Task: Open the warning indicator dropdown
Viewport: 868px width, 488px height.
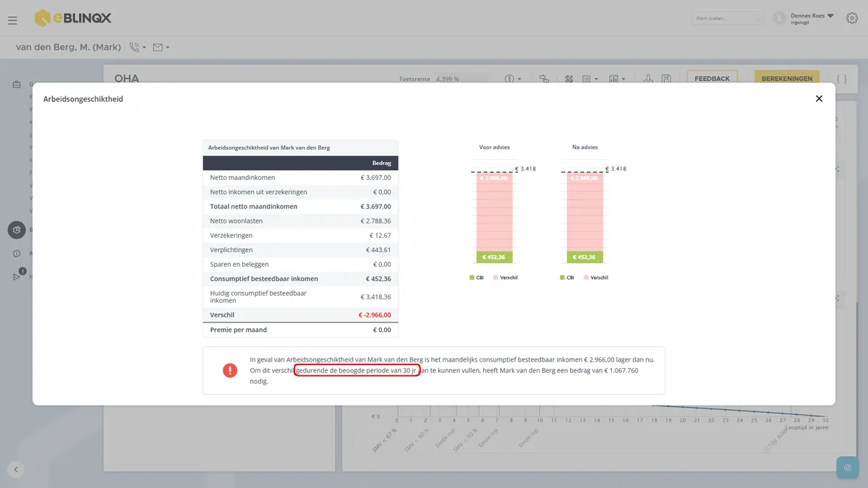Action: click(x=513, y=78)
